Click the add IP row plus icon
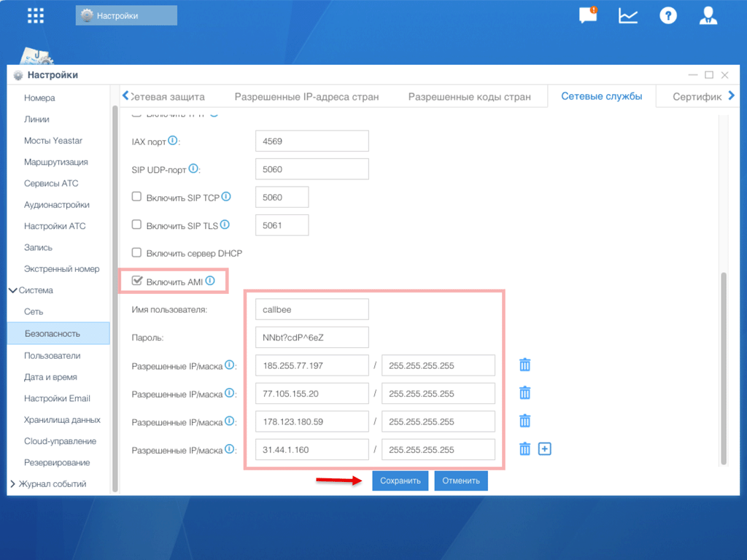Image resolution: width=747 pixels, height=560 pixels. pos(544,449)
